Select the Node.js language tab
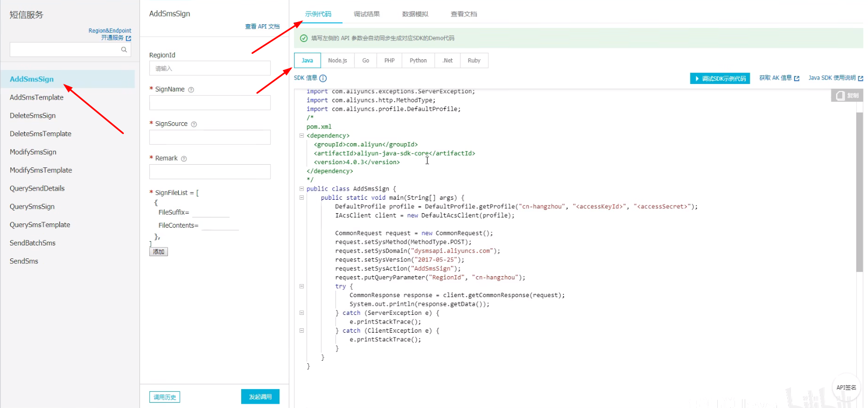868x408 pixels. 338,60
